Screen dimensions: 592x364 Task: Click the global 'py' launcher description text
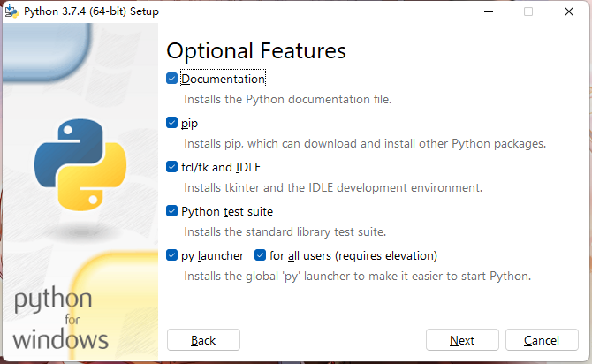click(357, 276)
